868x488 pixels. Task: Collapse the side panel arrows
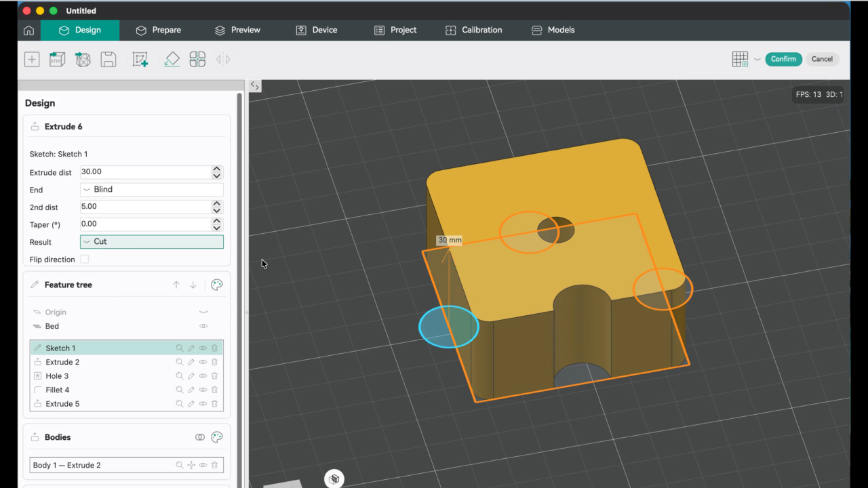pyautogui.click(x=254, y=85)
